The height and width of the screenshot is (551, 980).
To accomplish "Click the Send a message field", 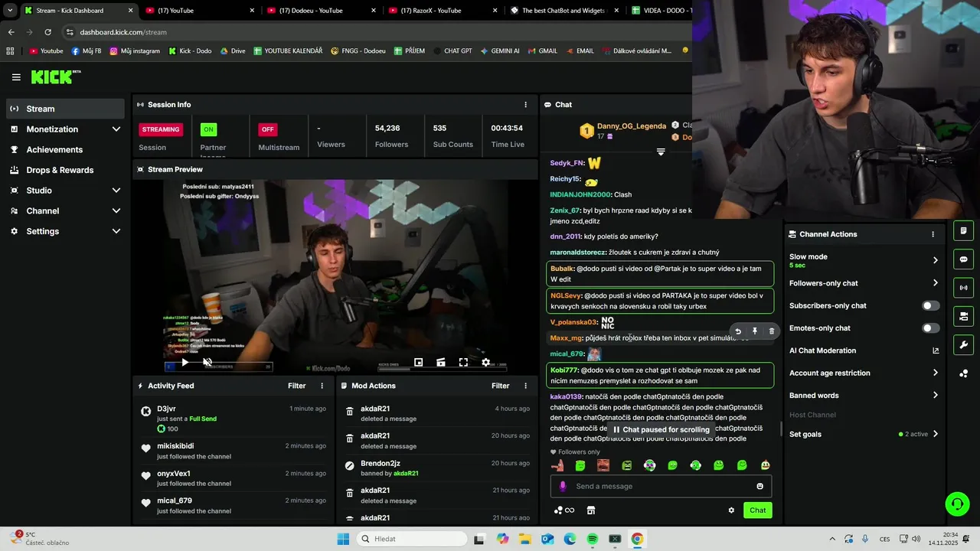I will (661, 486).
